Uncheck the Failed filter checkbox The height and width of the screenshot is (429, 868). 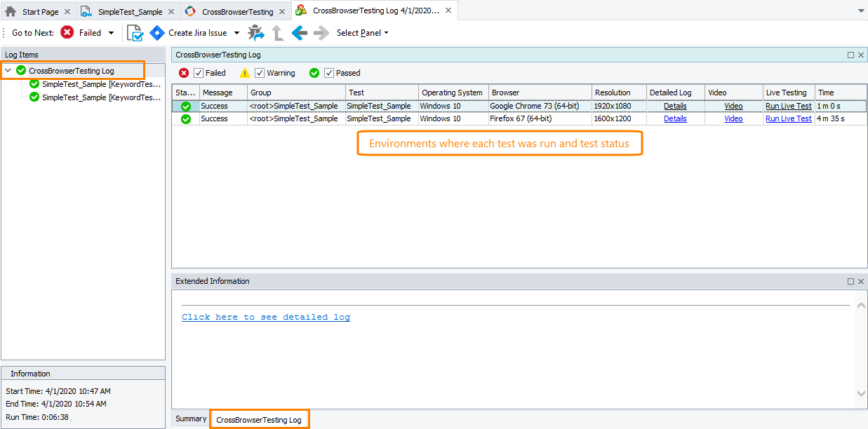point(199,73)
